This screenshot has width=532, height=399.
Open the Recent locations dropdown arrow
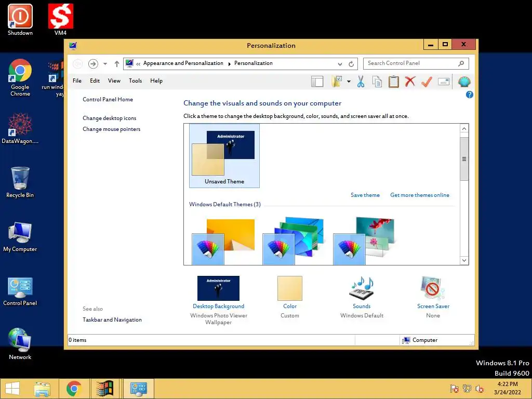[105, 64]
